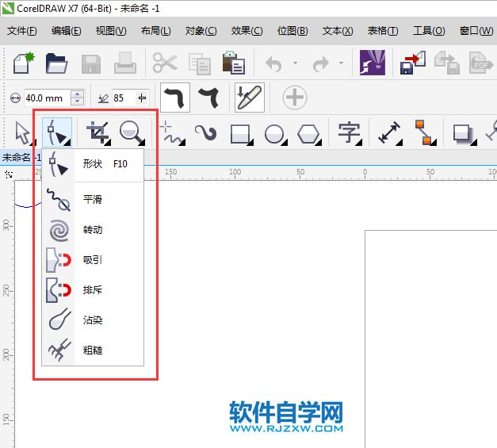Select the Text tool

pyautogui.click(x=350, y=133)
